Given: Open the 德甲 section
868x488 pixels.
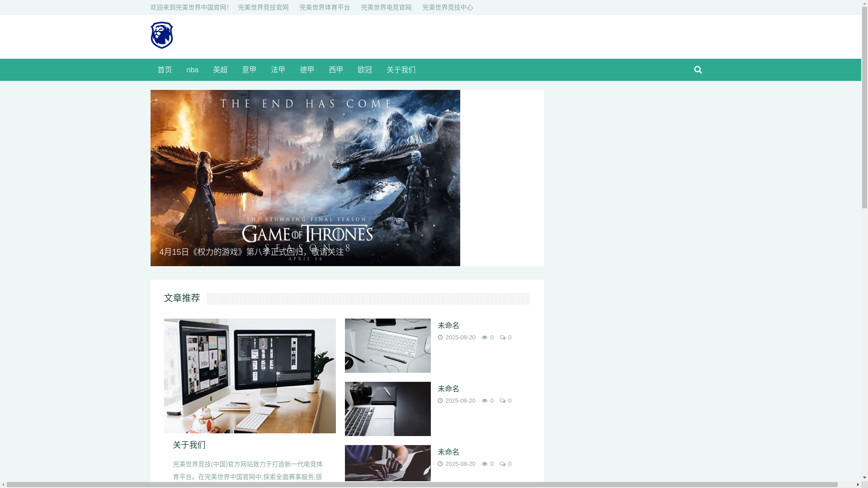Looking at the screenshot, I should click(x=307, y=70).
